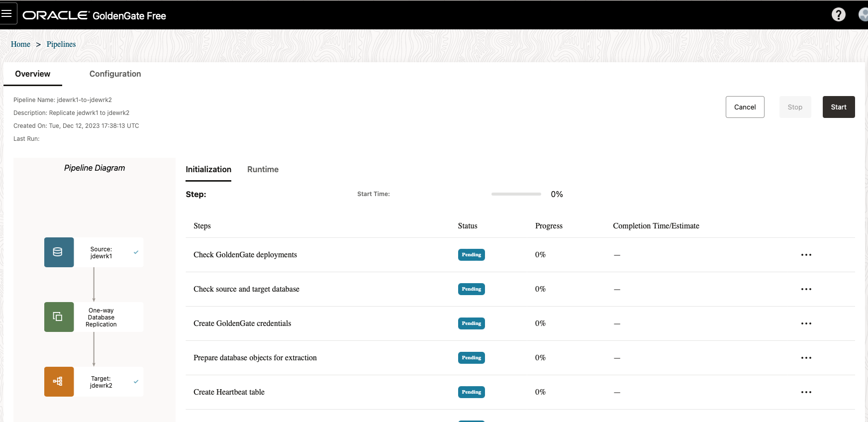Click the Source jdewrk1 checkmark
The width and height of the screenshot is (868, 422).
pos(136,252)
